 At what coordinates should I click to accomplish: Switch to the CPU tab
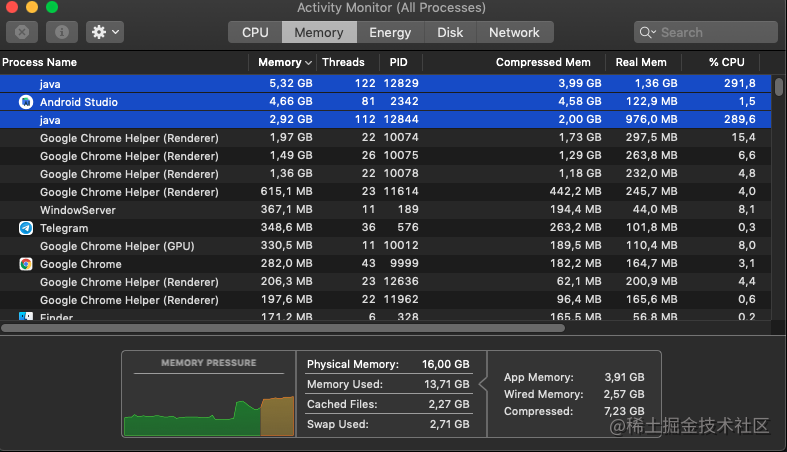pyautogui.click(x=255, y=32)
